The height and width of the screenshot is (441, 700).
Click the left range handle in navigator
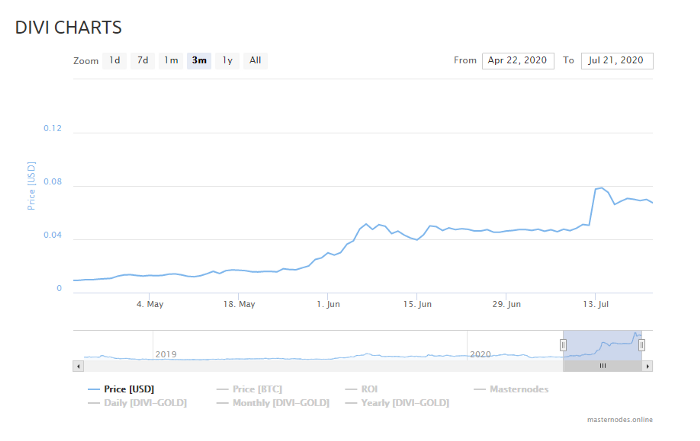(x=563, y=345)
